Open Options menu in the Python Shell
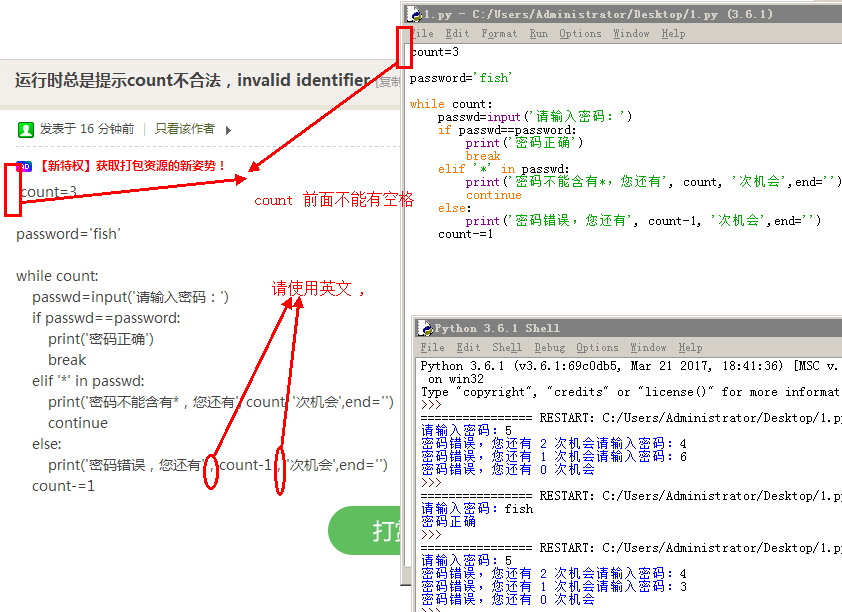842x612 pixels. click(597, 348)
